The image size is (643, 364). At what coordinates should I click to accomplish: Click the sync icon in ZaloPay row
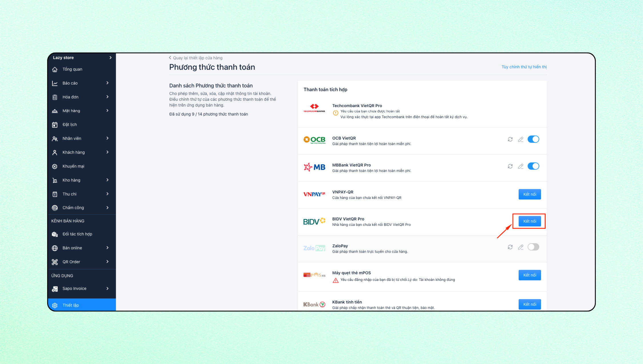click(510, 247)
